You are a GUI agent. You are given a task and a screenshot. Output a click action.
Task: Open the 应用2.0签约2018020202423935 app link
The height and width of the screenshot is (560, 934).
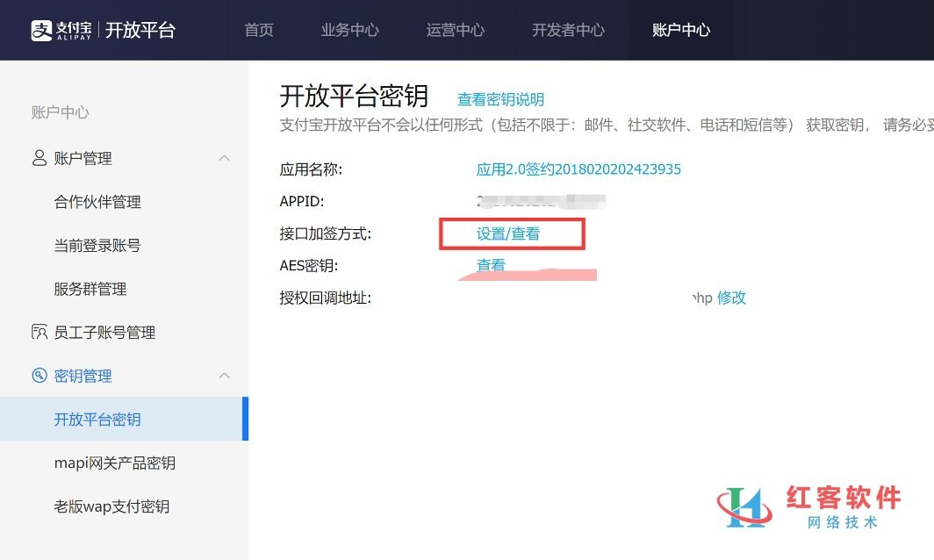point(578,169)
